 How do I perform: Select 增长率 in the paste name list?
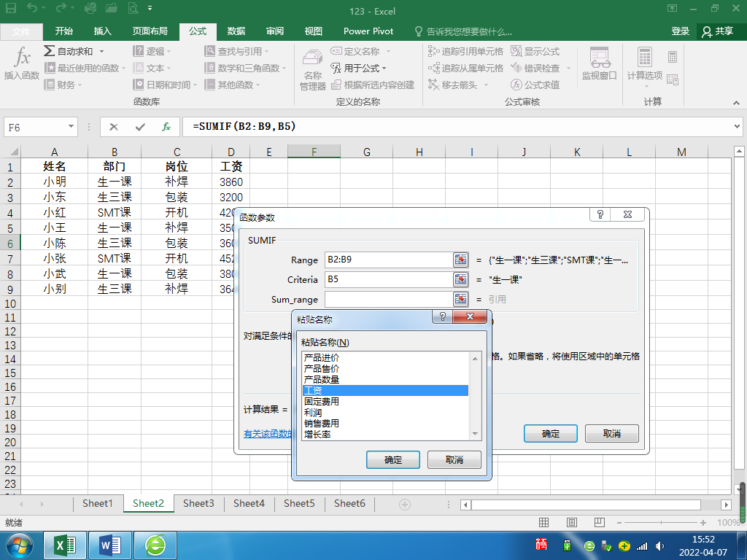pos(385,435)
